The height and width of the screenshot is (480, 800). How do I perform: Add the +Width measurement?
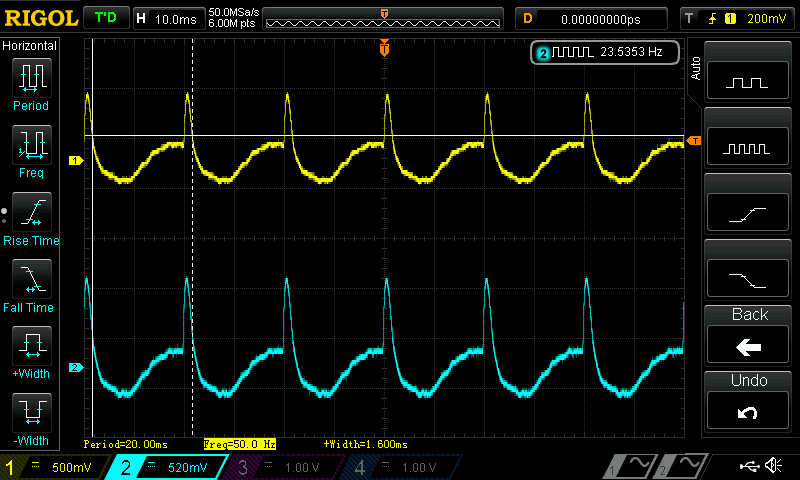(x=31, y=348)
